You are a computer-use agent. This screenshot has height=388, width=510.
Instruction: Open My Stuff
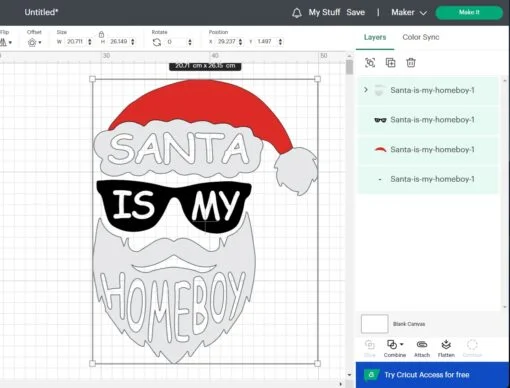click(324, 12)
